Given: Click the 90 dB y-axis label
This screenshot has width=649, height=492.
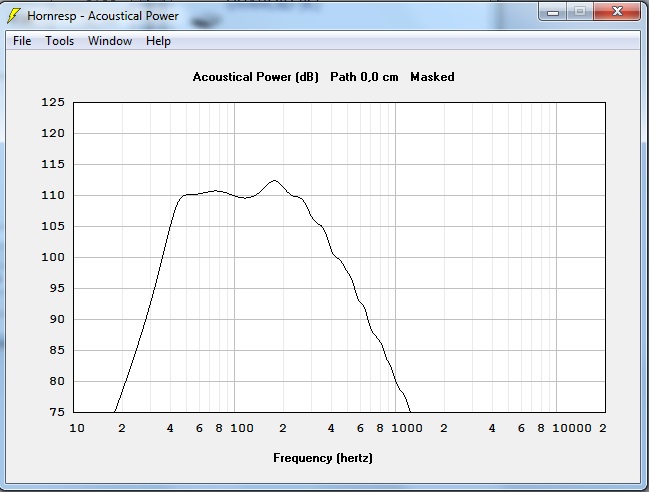Looking at the screenshot, I should 57,319.
